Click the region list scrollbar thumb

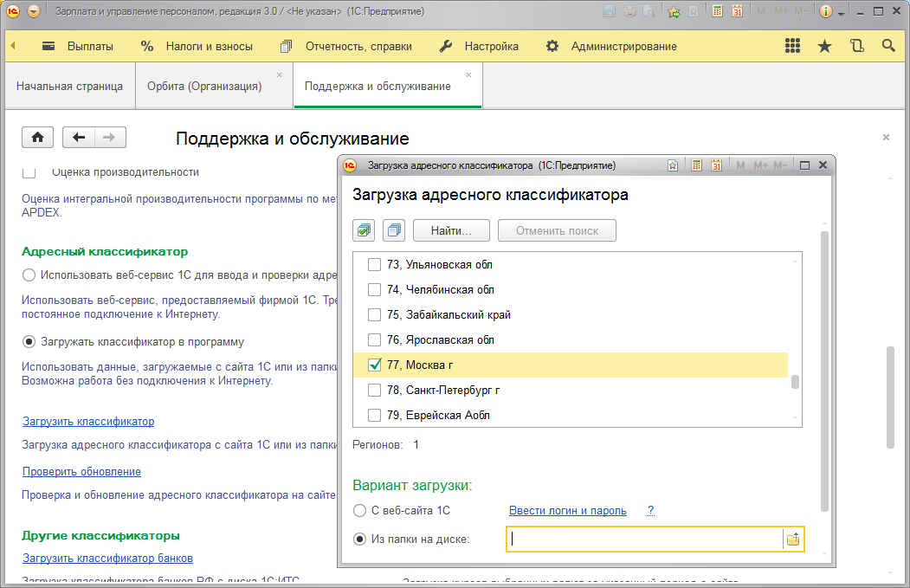tap(795, 383)
